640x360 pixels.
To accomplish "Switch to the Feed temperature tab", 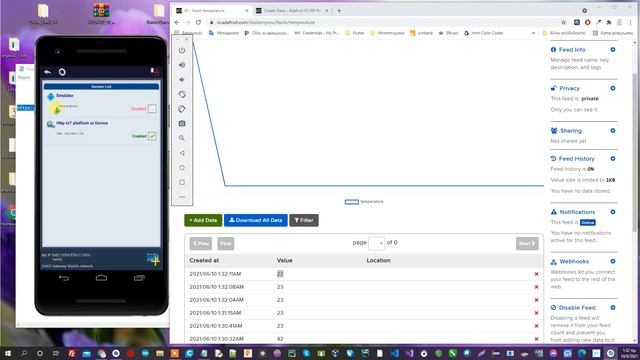I will pyautogui.click(x=211, y=11).
